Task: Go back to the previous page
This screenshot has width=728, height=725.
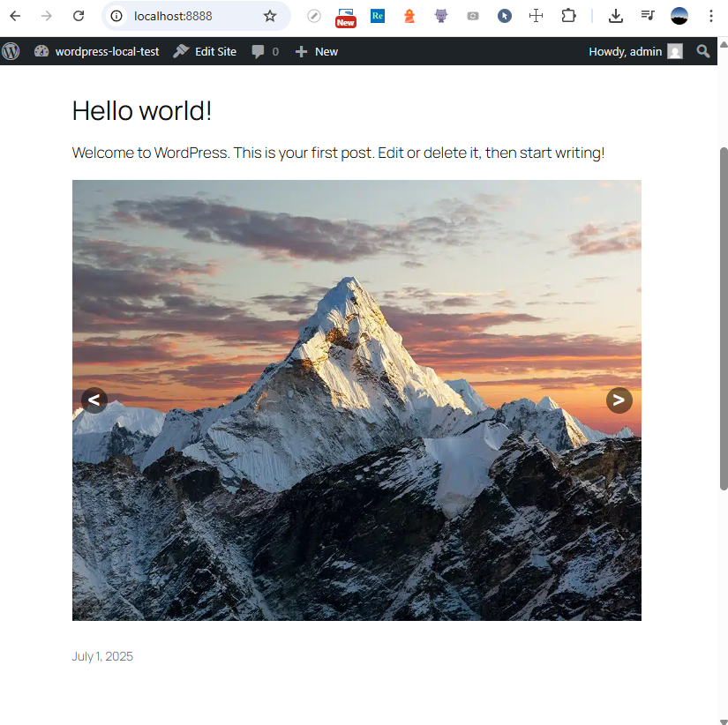Action: pos(15,16)
